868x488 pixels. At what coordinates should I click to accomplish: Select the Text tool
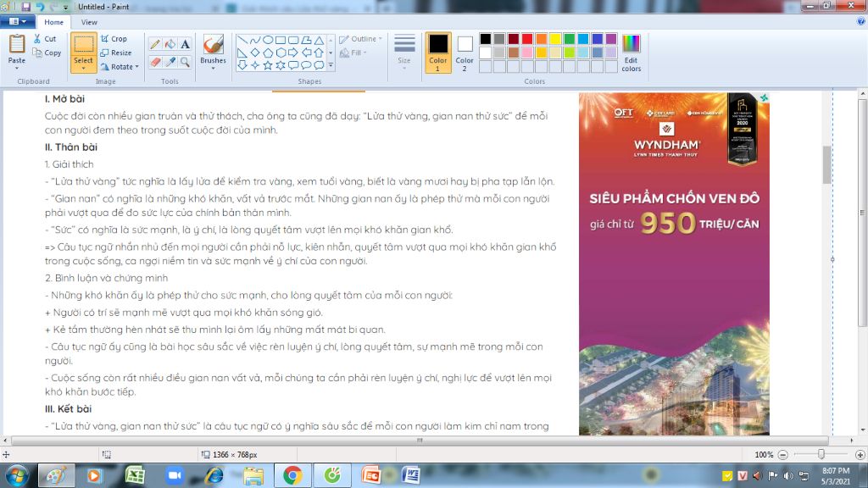pos(185,44)
